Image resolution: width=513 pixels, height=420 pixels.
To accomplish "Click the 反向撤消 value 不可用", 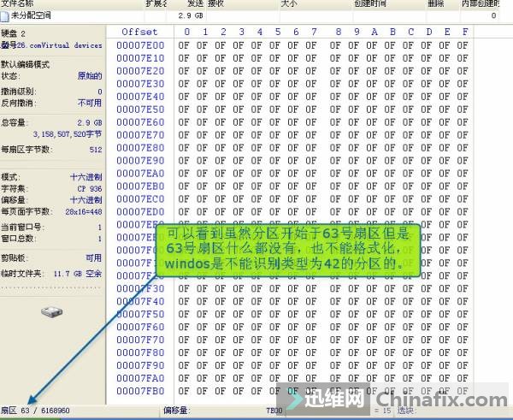I will [90, 103].
